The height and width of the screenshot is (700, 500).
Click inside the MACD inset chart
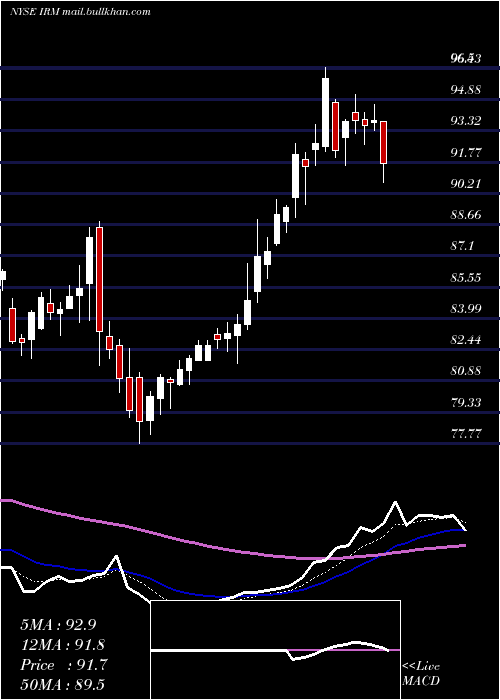[x=275, y=650]
